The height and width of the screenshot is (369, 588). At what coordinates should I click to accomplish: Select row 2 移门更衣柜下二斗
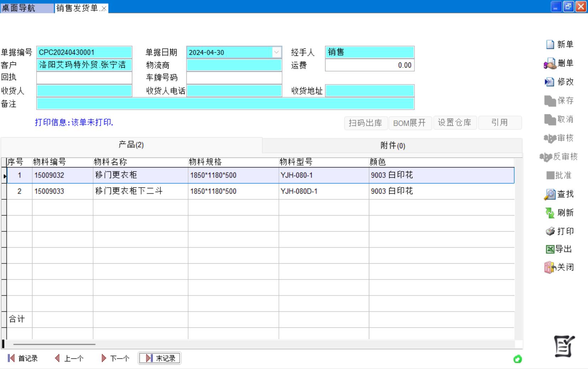pos(128,191)
